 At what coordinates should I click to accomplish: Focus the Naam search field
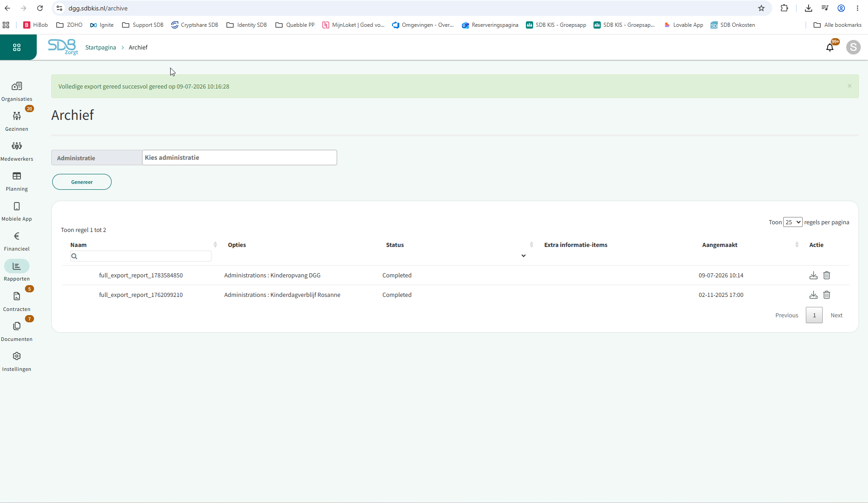click(141, 256)
